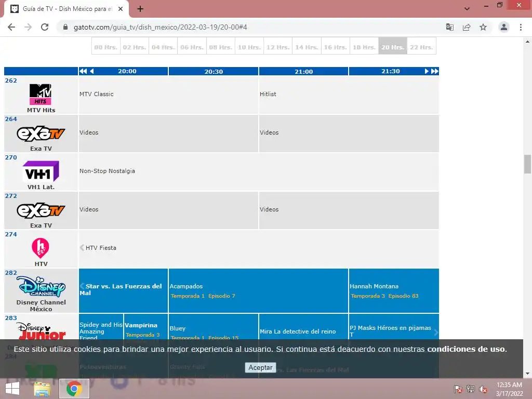Open Disney Channel México logo
Viewport: 532px width, 399px height.
pos(41,286)
